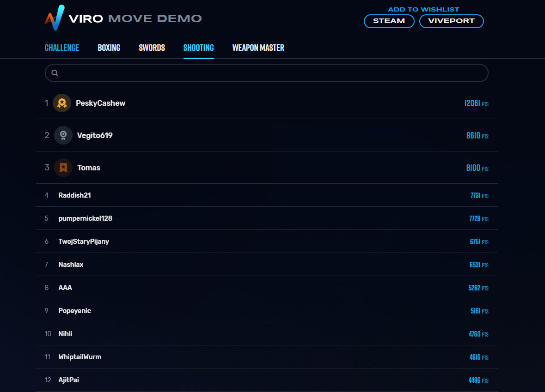Click the Viro Move Demo title
This screenshot has height=392, width=545.
(135, 18)
